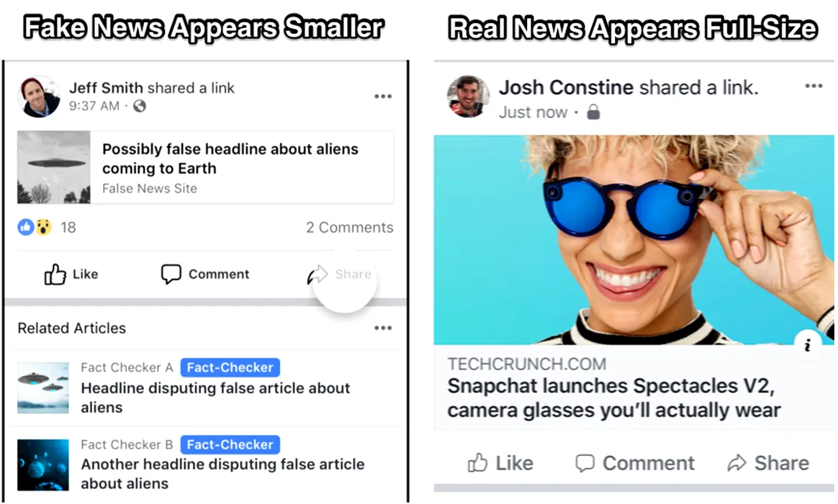Open the possibly false aliens headline link
Screen dimensions: 838x504
(230, 158)
